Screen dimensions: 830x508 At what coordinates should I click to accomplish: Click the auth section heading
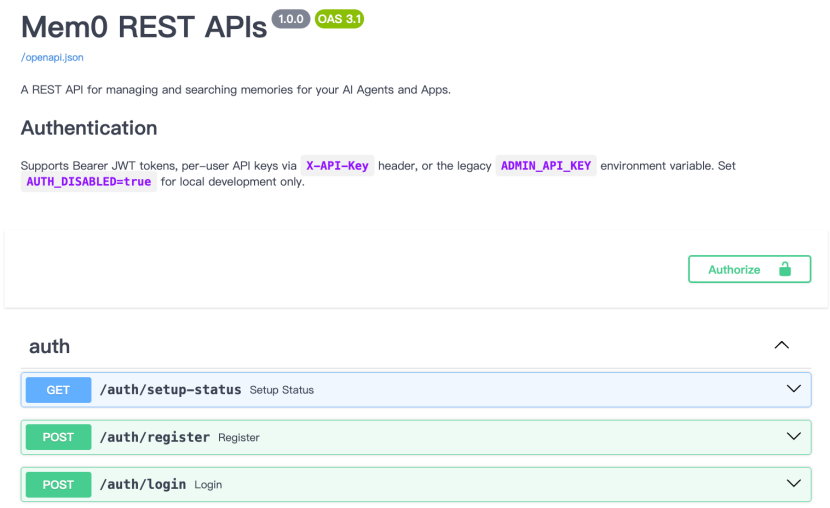[49, 347]
